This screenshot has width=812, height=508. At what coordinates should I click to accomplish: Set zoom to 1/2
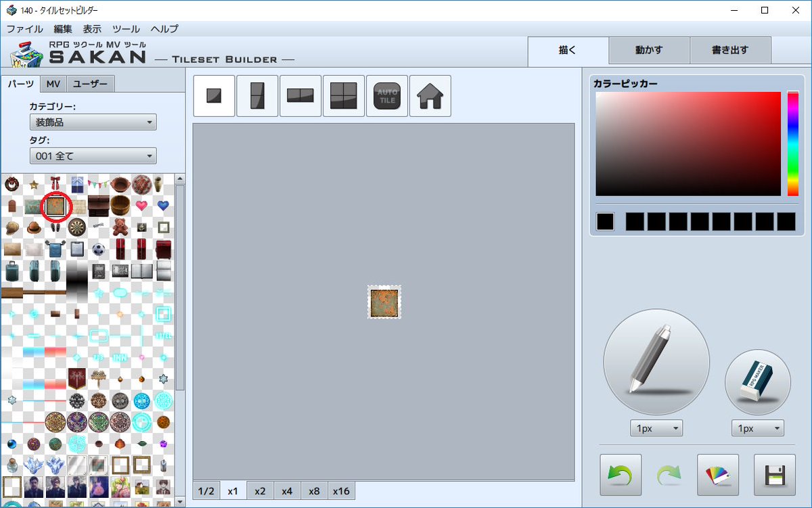(x=206, y=491)
